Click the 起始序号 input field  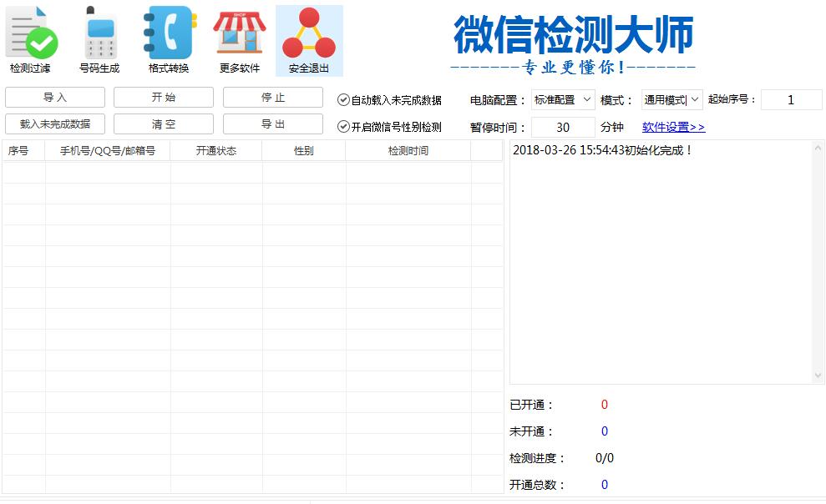click(x=791, y=100)
